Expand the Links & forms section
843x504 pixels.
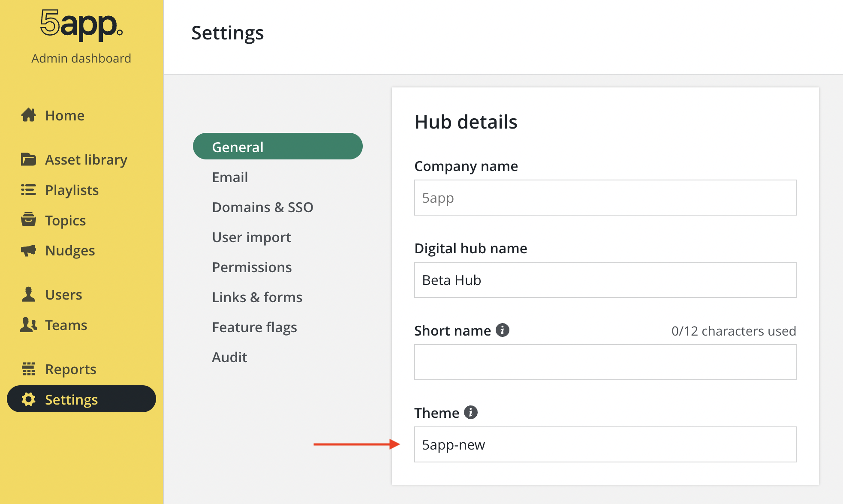coord(258,297)
